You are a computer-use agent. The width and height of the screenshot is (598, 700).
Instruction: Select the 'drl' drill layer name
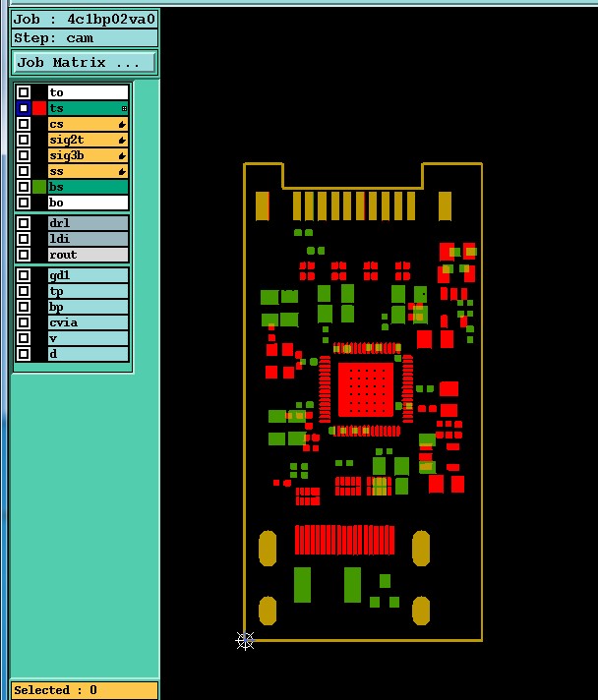[x=88, y=223]
